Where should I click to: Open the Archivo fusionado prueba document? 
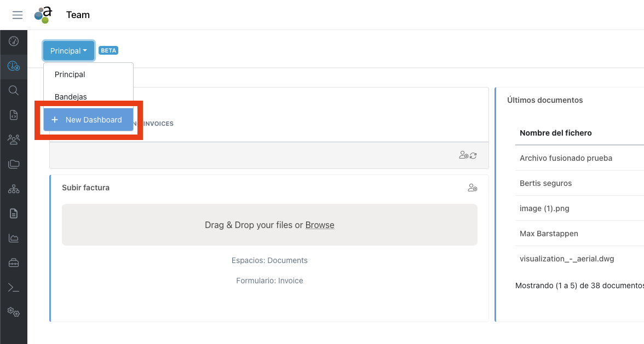(x=566, y=158)
